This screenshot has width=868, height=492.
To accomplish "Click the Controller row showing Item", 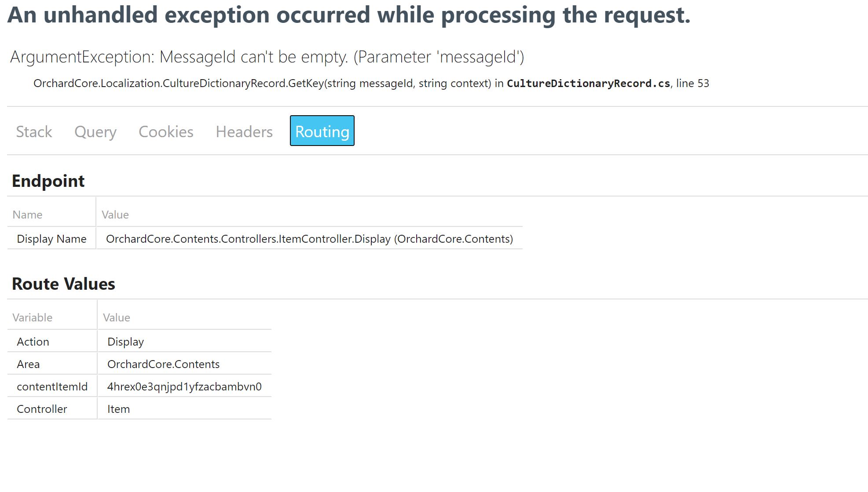I will pyautogui.click(x=118, y=409).
